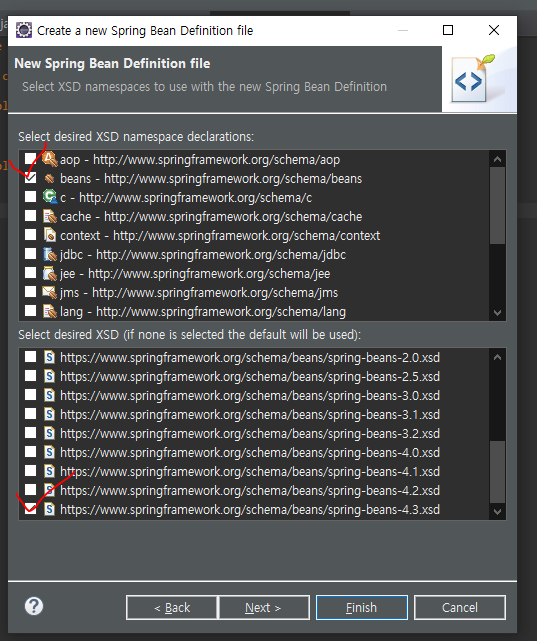Check the jms namespace checkbox
Image resolution: width=537 pixels, height=641 pixels.
tap(30, 291)
